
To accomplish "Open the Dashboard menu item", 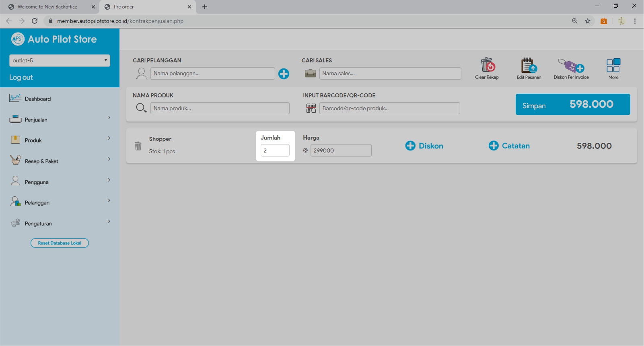I will [38, 99].
